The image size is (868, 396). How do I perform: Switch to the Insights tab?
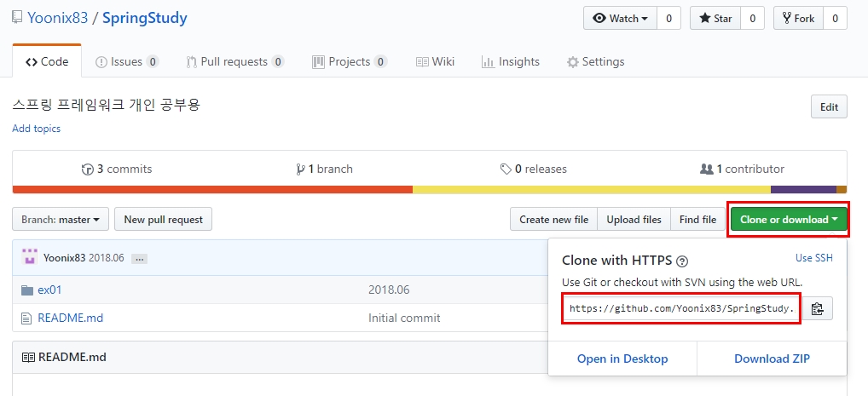click(511, 61)
